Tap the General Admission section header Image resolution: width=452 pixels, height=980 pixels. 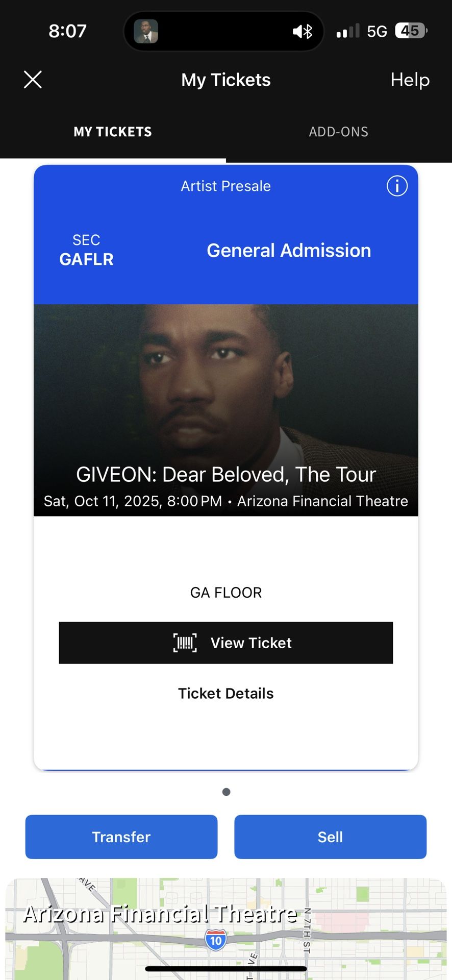289,251
